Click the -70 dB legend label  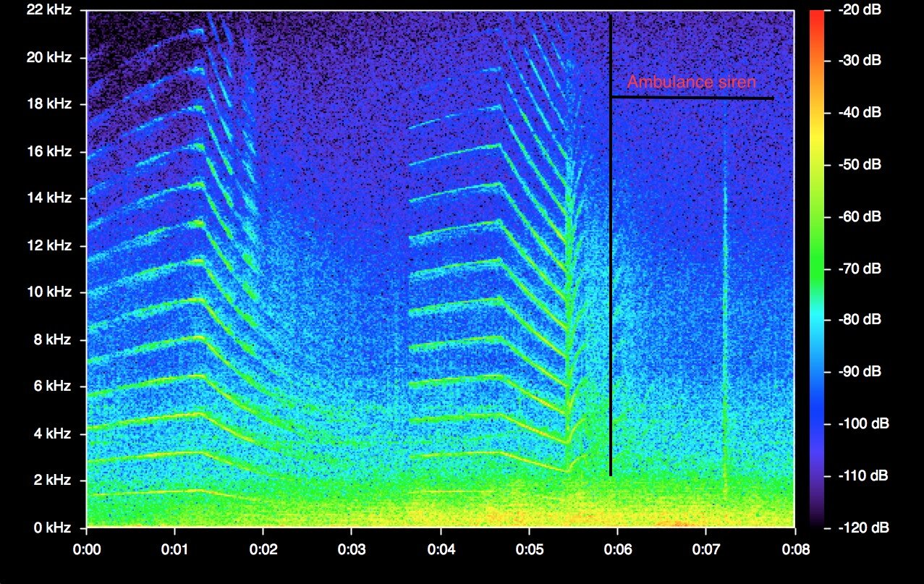click(859, 268)
